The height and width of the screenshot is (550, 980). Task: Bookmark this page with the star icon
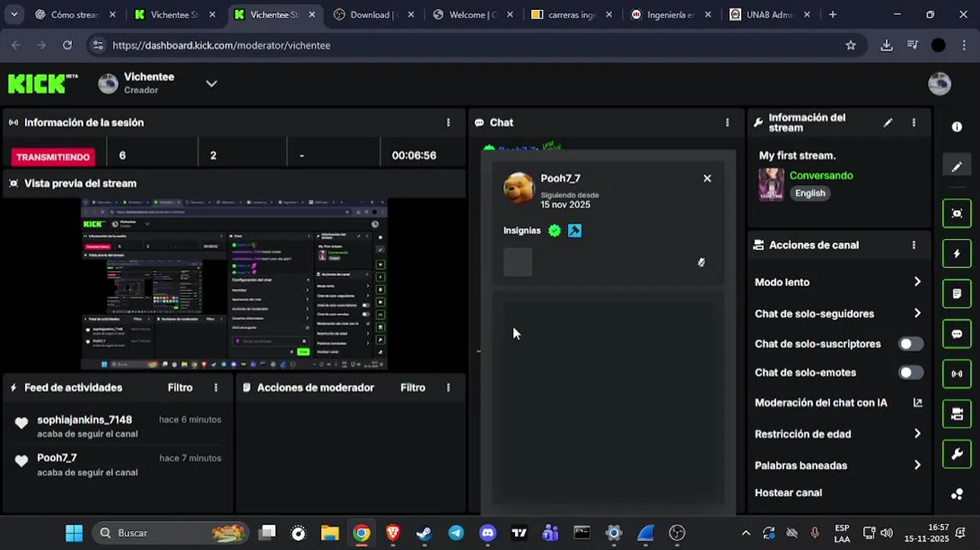[x=851, y=45]
